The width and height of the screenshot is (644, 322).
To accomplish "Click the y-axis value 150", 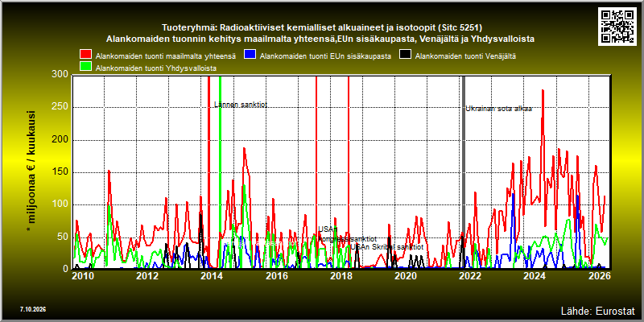I will coord(60,172).
